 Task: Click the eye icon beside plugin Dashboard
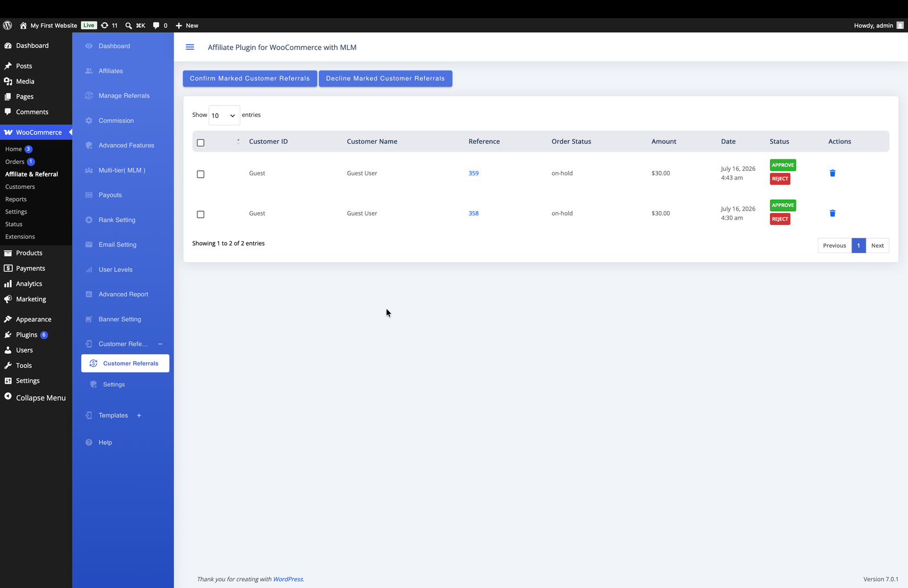pyautogui.click(x=89, y=46)
